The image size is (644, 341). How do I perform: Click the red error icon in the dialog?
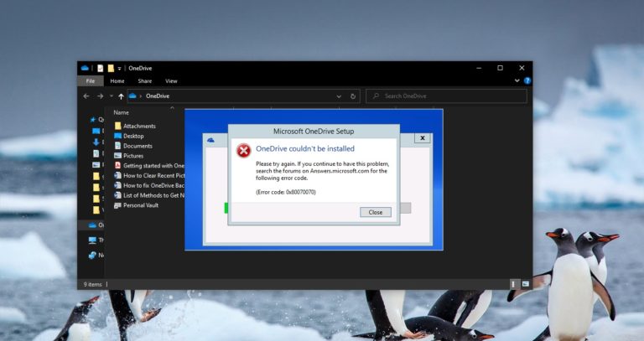pyautogui.click(x=243, y=151)
